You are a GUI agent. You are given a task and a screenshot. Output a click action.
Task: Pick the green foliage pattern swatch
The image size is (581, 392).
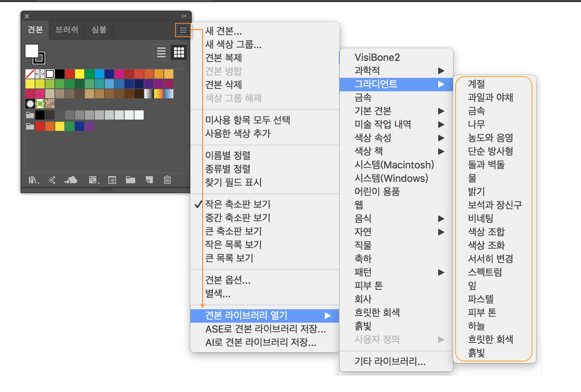click(x=40, y=104)
